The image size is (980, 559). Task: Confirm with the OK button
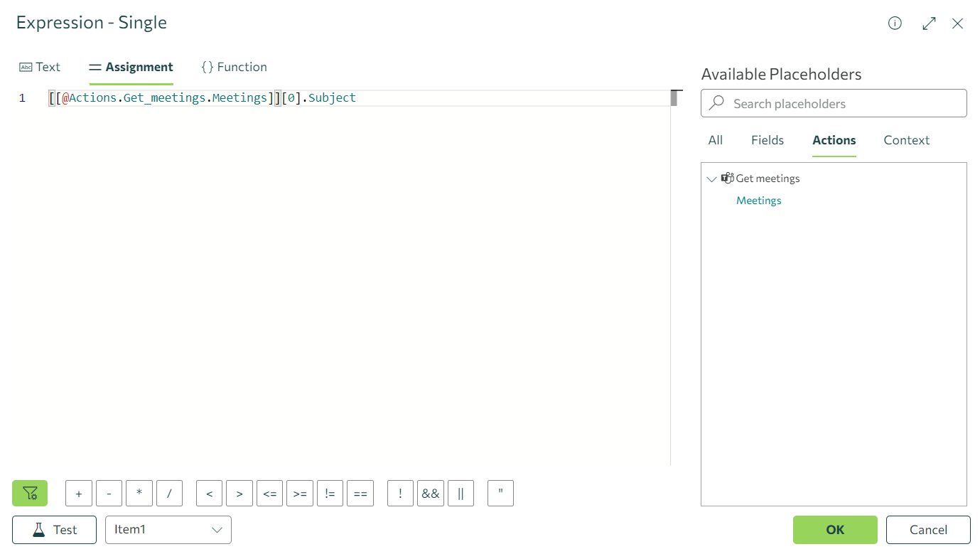(x=835, y=530)
